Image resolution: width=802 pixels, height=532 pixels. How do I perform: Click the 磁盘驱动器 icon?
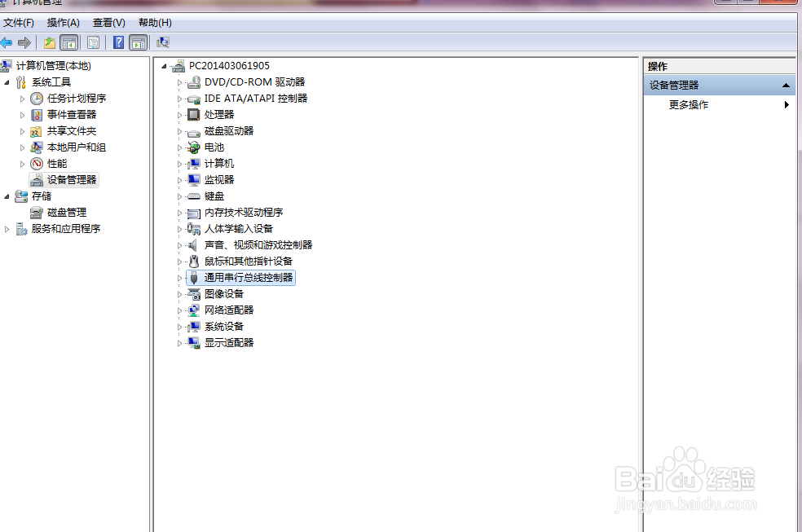(x=193, y=132)
